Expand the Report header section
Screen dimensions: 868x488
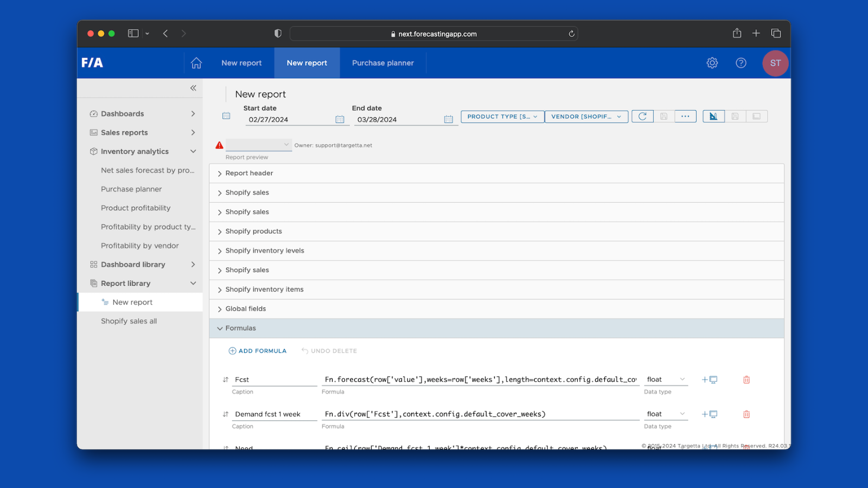coord(249,174)
